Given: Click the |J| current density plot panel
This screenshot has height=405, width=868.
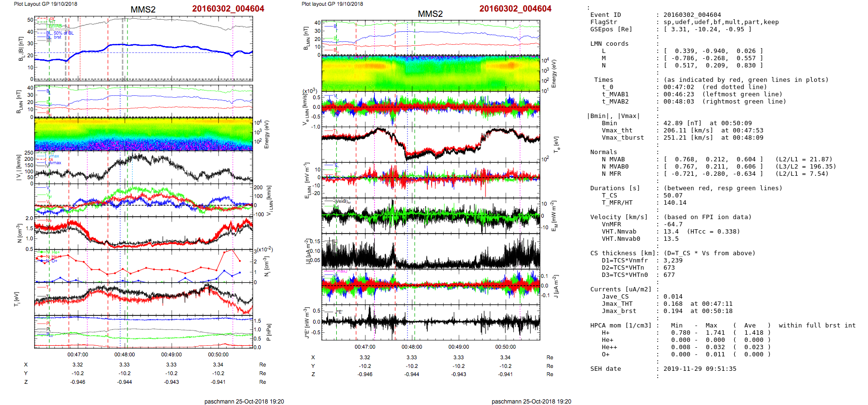Looking at the screenshot, I should pos(430,251).
